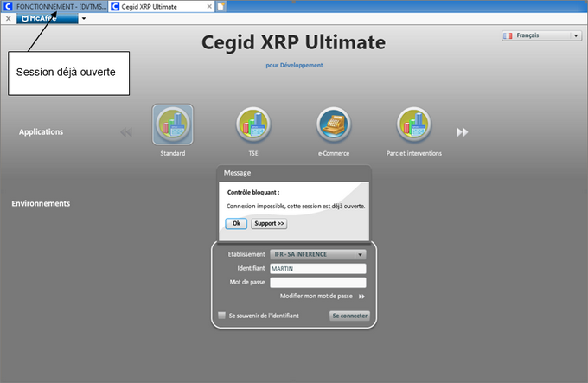Choose the Parc et interventions icon

point(414,125)
